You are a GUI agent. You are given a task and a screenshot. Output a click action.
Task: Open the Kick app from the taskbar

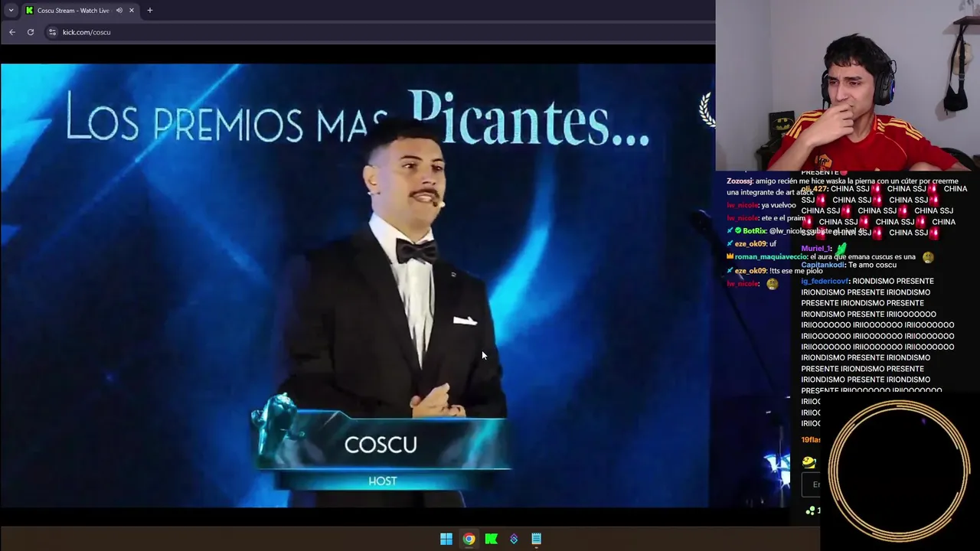point(492,539)
